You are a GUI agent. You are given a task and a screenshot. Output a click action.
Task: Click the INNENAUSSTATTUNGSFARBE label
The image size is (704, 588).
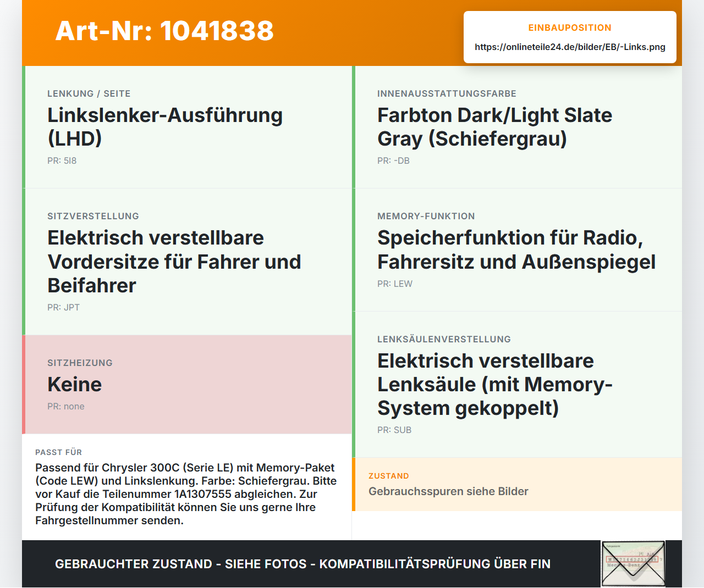(x=447, y=93)
